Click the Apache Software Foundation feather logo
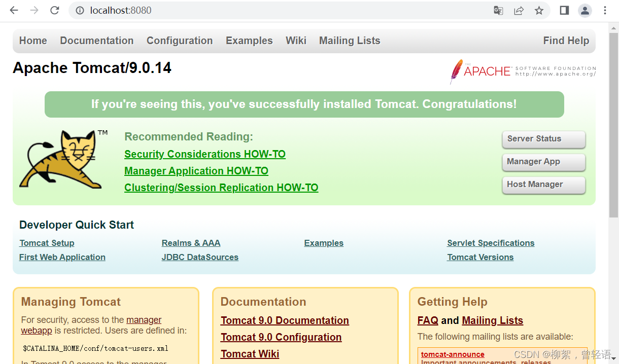The image size is (619, 364). (x=523, y=71)
